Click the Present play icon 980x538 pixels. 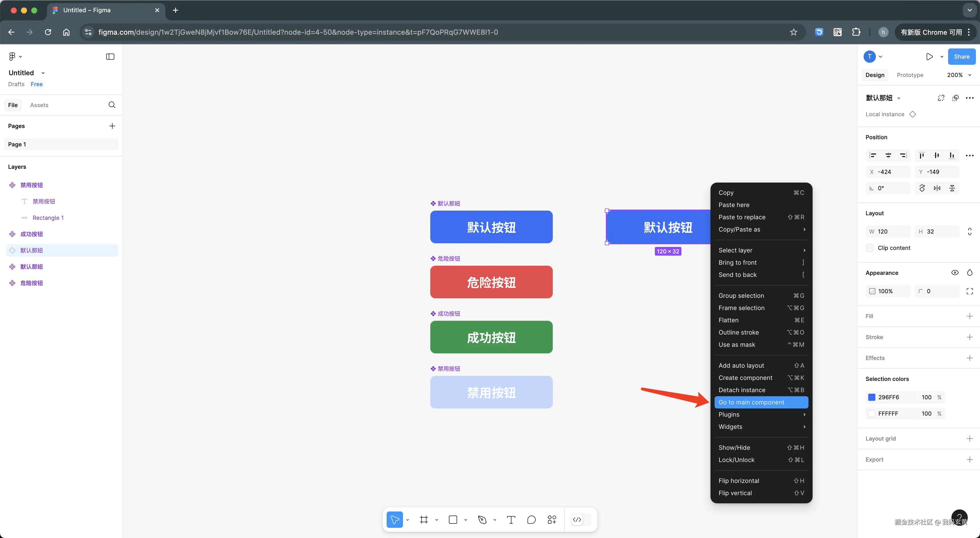pyautogui.click(x=929, y=57)
